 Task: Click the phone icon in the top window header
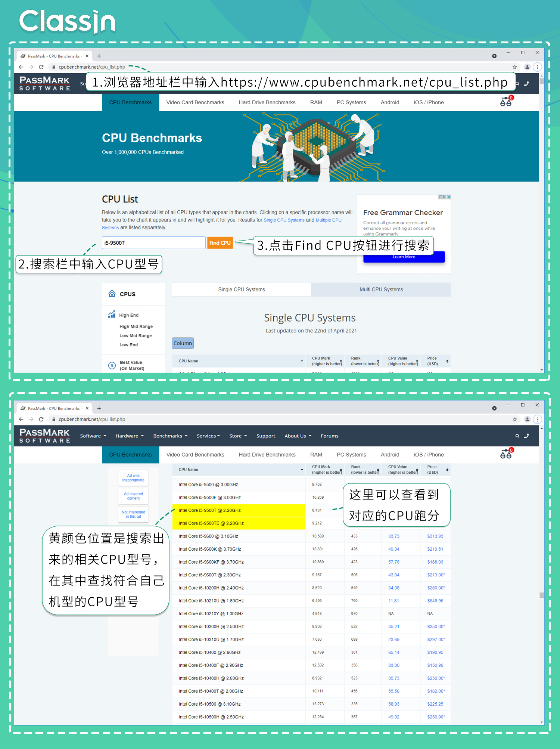click(x=526, y=84)
